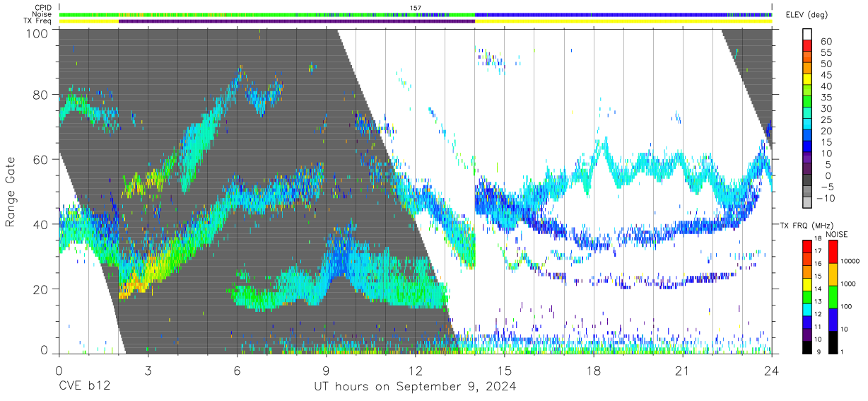Click the 'ELEV (deg)' legend title
868x401 pixels.
(x=807, y=14)
